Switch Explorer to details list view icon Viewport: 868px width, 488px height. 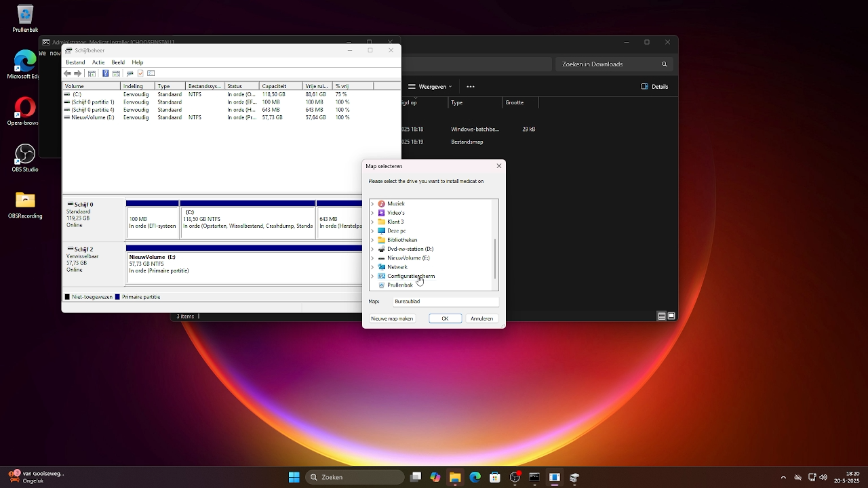coord(661,316)
